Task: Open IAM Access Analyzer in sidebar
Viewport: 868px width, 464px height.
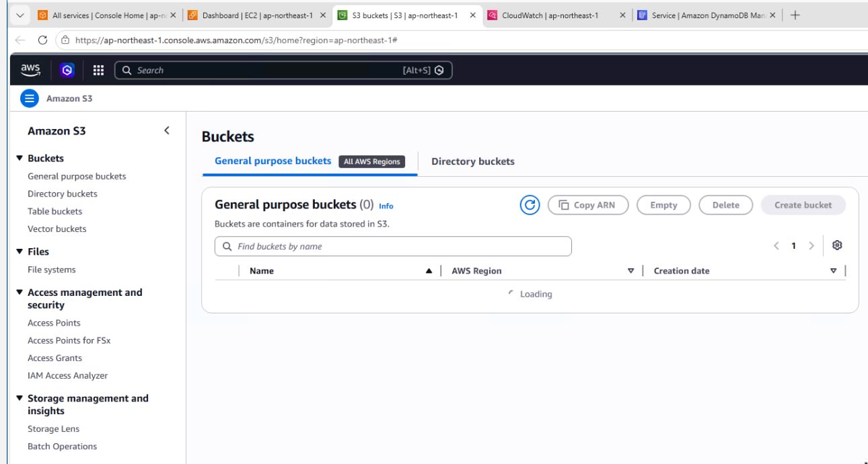Action: pos(67,375)
